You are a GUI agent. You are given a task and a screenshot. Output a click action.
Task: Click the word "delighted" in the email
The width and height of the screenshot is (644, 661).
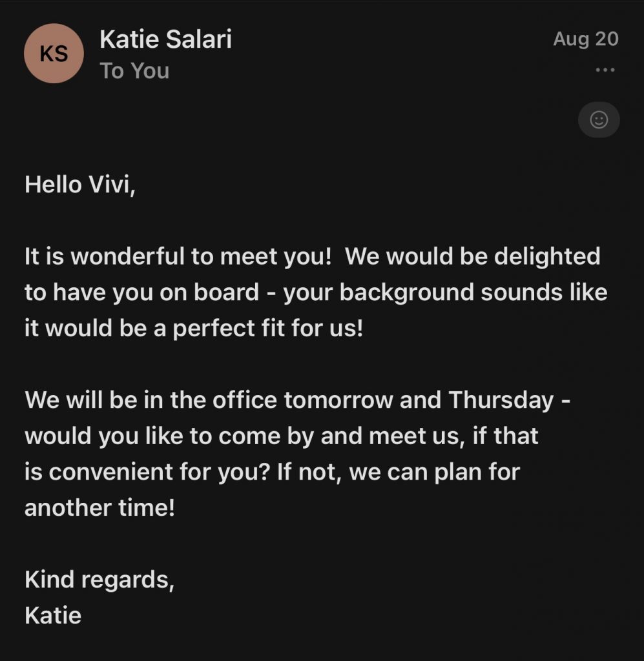click(x=547, y=256)
